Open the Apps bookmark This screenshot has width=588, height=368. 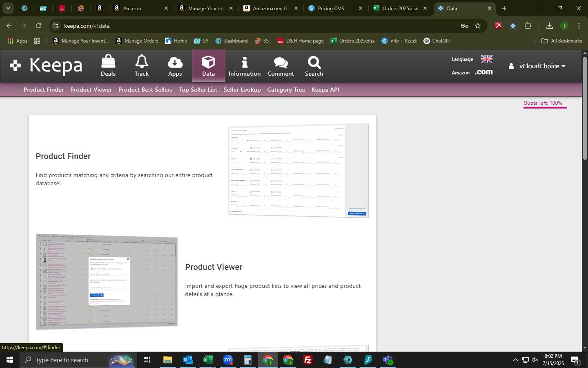[18, 41]
